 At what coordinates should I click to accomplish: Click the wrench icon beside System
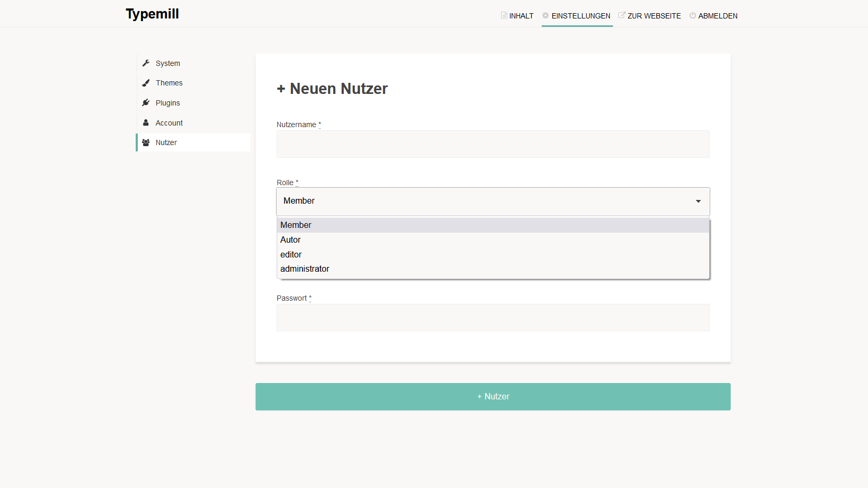[146, 63]
